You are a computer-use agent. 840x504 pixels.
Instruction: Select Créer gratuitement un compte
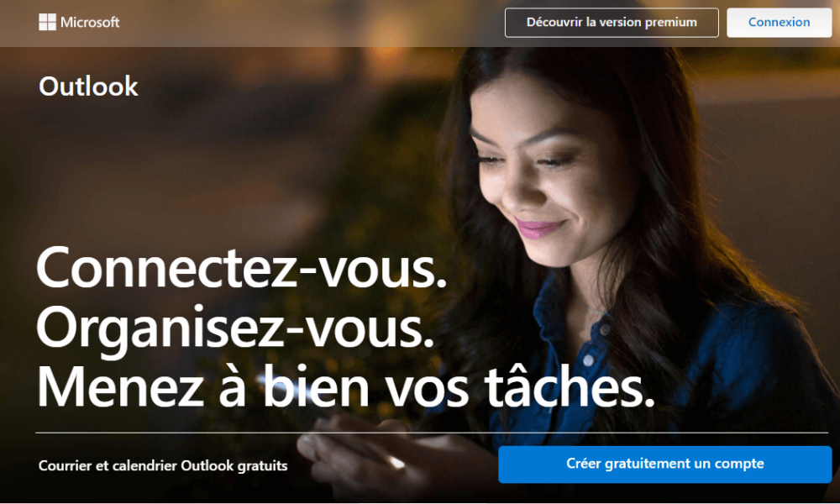[664, 464]
